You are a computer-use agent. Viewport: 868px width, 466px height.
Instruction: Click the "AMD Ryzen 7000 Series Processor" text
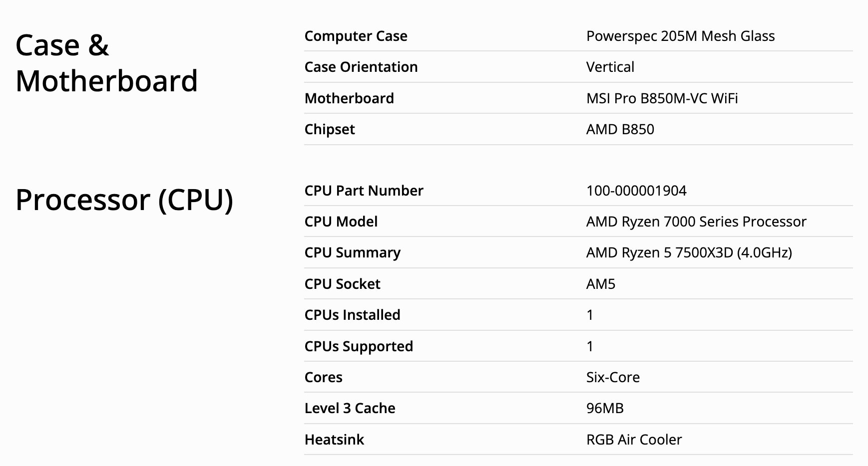(x=696, y=222)
